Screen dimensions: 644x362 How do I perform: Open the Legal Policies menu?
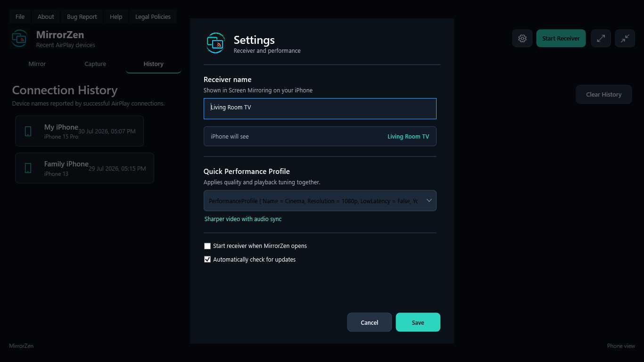[x=153, y=17]
